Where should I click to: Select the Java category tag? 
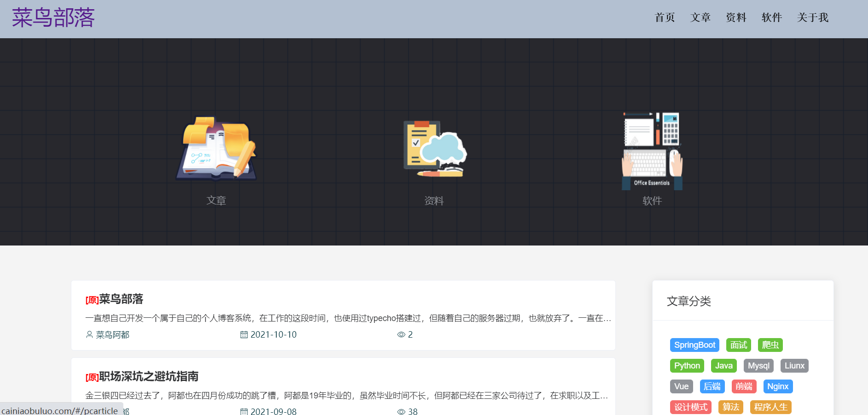click(x=723, y=365)
